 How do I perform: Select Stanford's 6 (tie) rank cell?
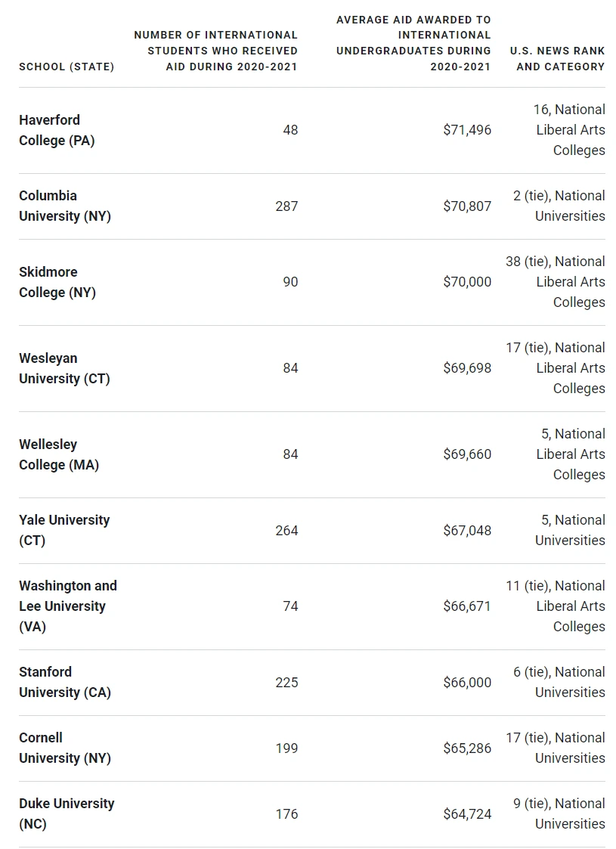(x=559, y=682)
